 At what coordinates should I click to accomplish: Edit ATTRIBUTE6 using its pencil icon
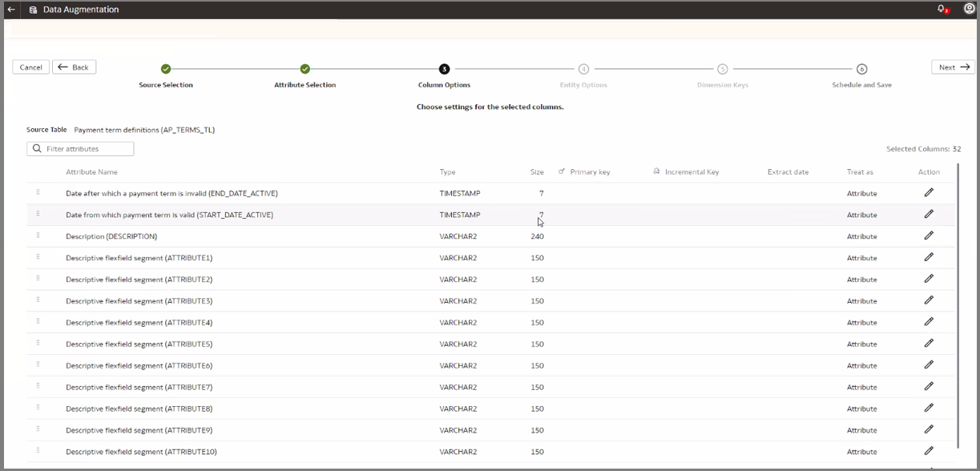pos(929,364)
